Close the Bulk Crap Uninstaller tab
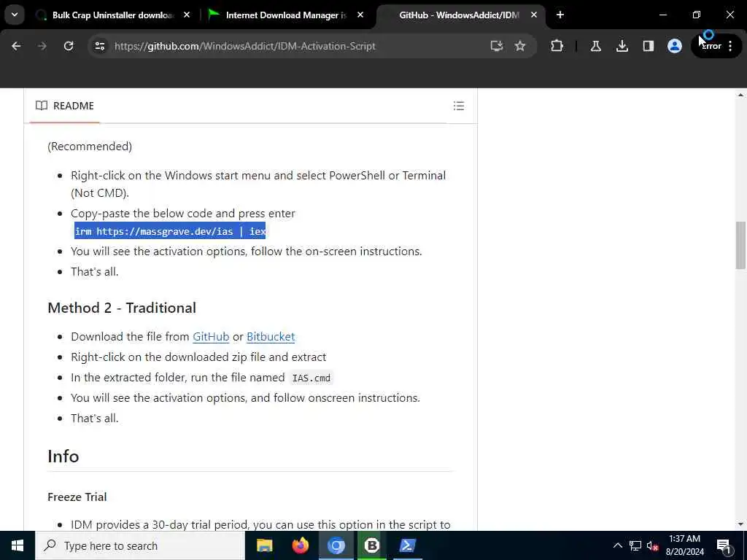The image size is (747, 560). (x=187, y=15)
